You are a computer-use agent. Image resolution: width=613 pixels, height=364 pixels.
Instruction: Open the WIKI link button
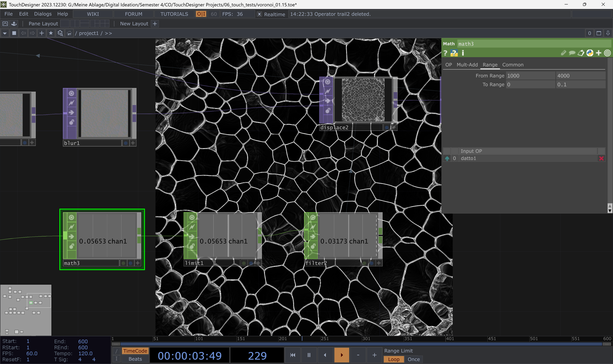[93, 14]
